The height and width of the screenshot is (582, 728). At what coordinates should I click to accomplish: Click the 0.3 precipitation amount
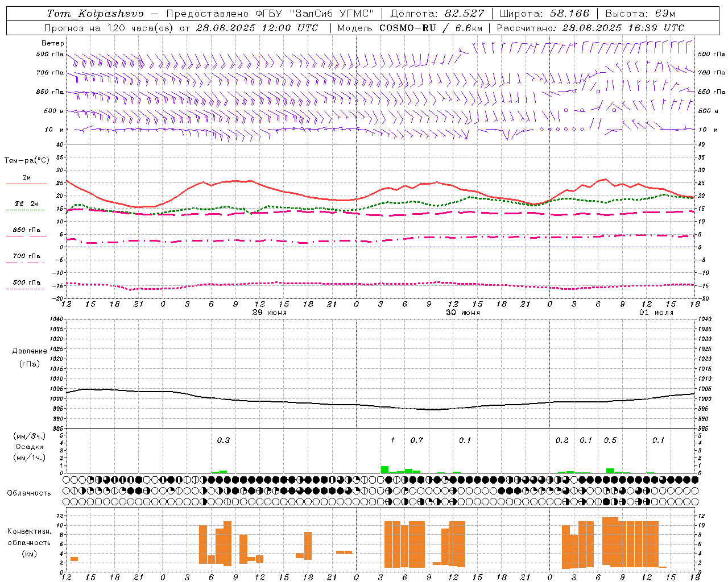point(224,440)
